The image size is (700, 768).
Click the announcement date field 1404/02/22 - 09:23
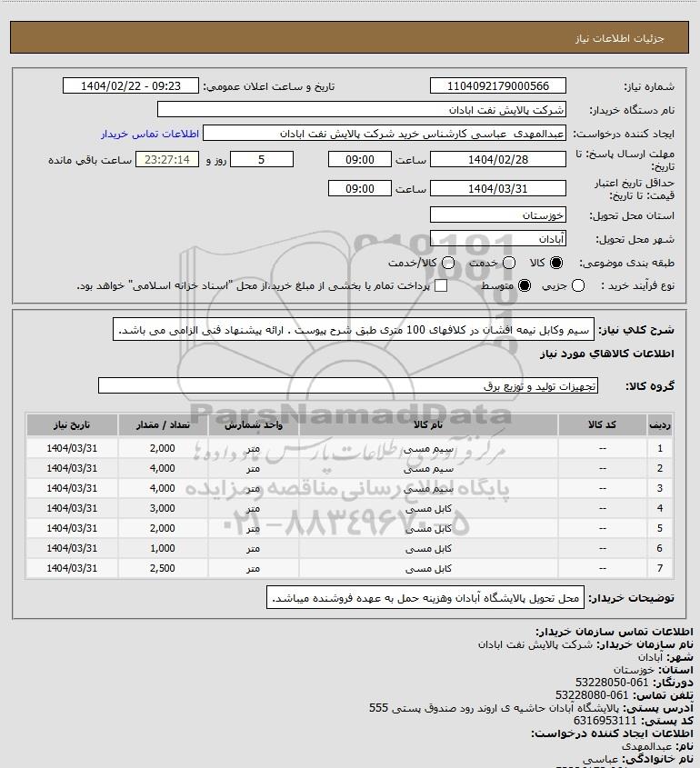click(131, 85)
